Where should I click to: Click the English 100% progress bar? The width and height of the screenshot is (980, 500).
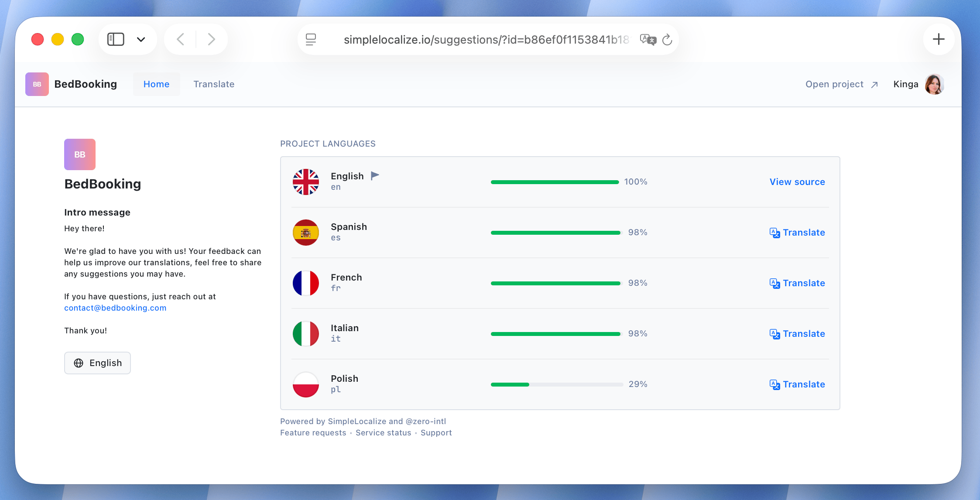click(x=555, y=182)
